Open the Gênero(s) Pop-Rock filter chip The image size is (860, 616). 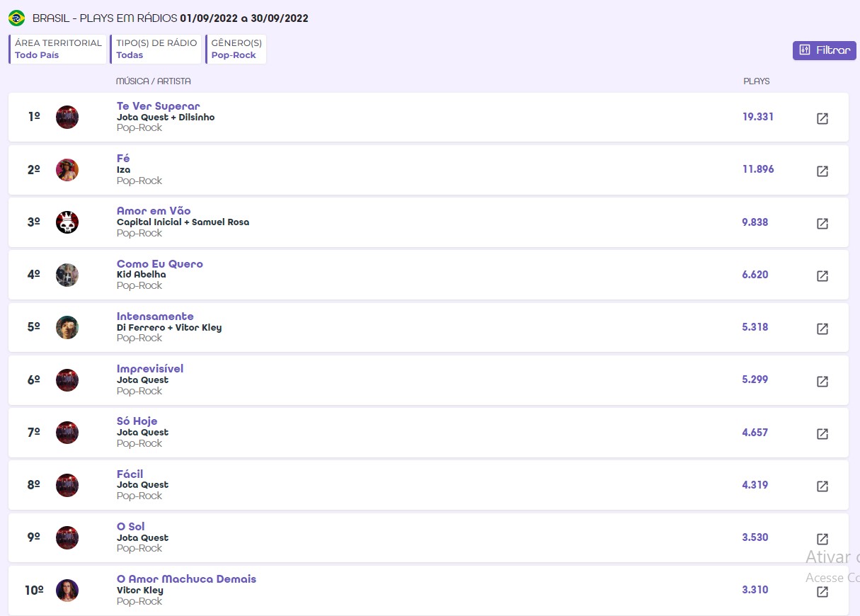click(x=236, y=49)
